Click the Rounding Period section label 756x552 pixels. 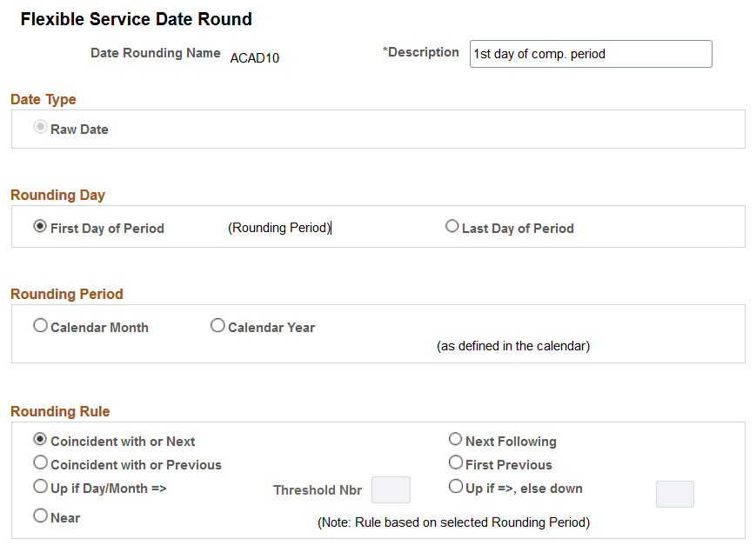tap(66, 294)
